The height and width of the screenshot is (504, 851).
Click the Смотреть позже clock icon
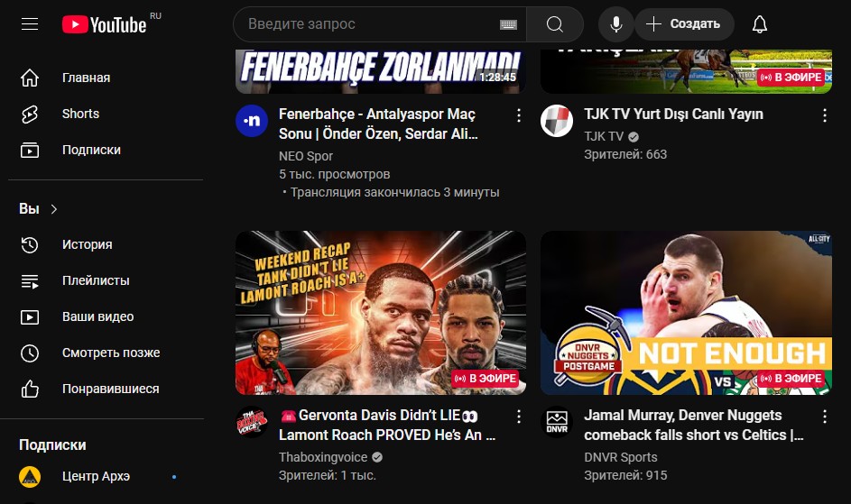pyautogui.click(x=30, y=353)
